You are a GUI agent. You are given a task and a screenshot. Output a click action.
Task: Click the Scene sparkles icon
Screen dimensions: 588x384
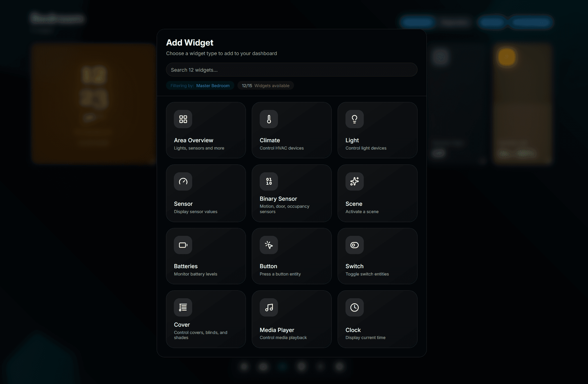(x=354, y=182)
